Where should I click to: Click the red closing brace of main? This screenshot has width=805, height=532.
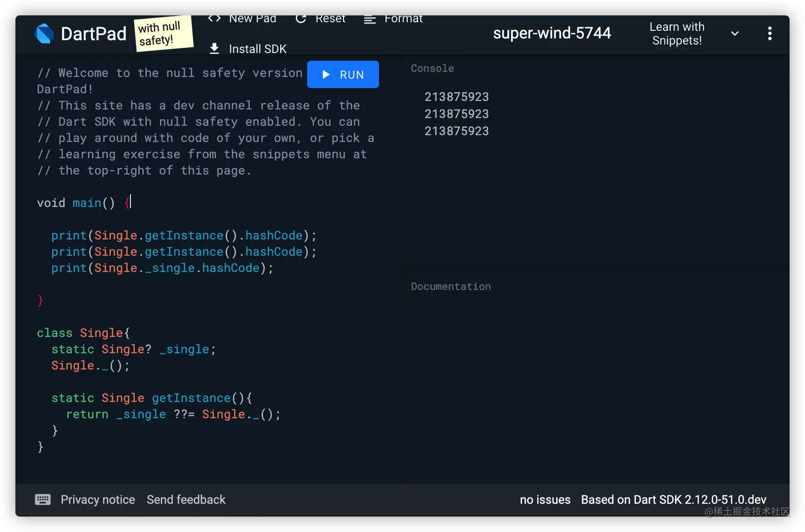coord(40,300)
